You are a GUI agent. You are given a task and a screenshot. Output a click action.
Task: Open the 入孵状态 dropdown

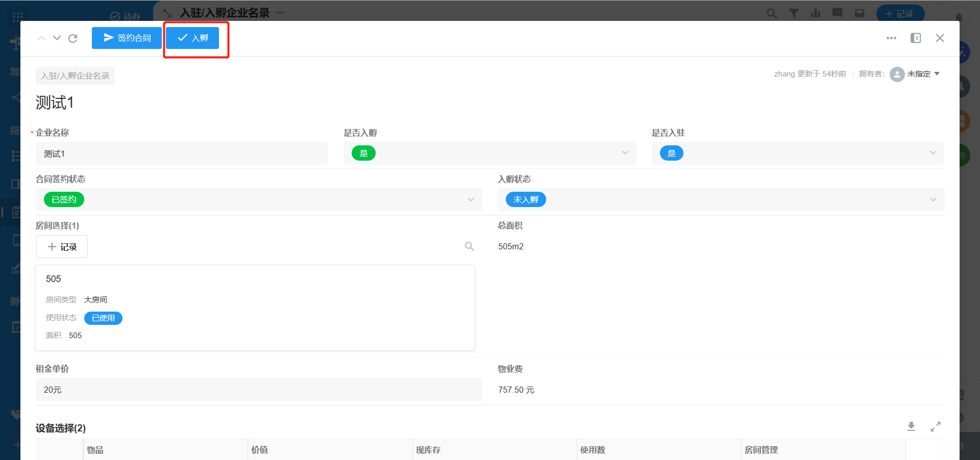[933, 199]
